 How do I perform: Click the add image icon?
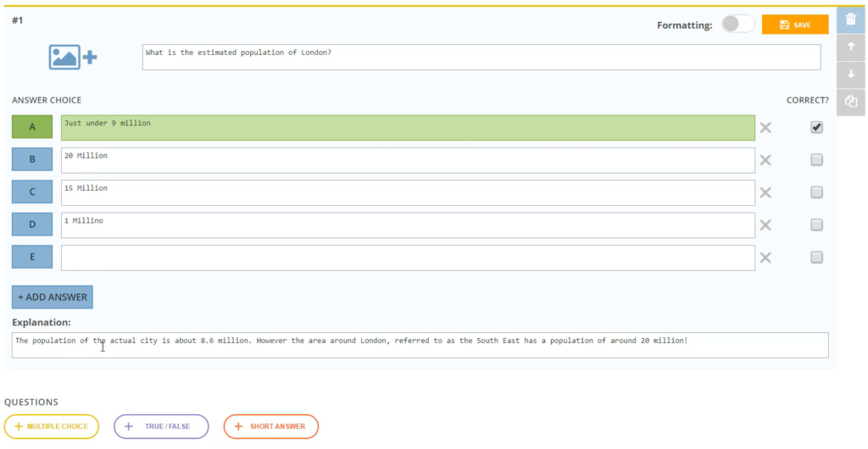(72, 57)
